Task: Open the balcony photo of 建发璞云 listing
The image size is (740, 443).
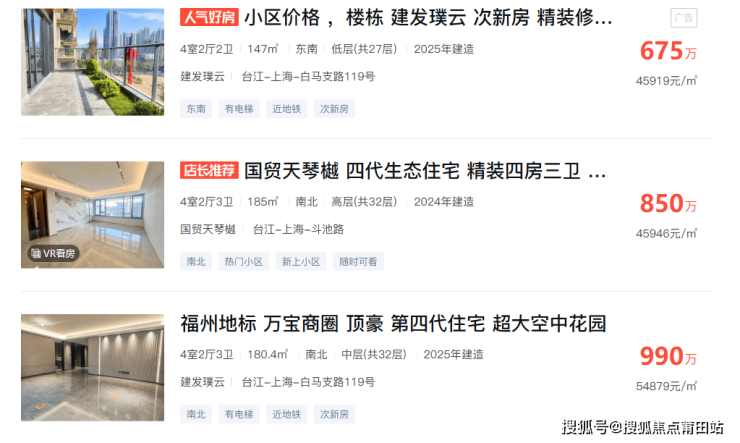Action: coord(92,62)
